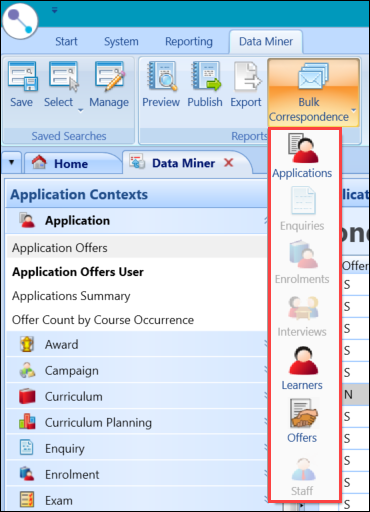The height and width of the screenshot is (512, 370).
Task: Choose Enrolments in Bulk Correspondence menu
Action: point(302,262)
